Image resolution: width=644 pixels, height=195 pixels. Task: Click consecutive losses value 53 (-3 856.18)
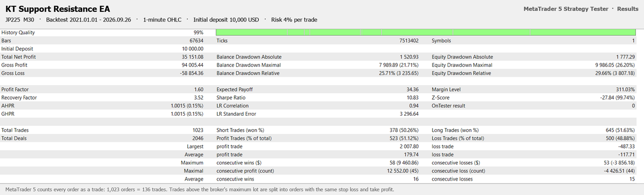pos(616,162)
